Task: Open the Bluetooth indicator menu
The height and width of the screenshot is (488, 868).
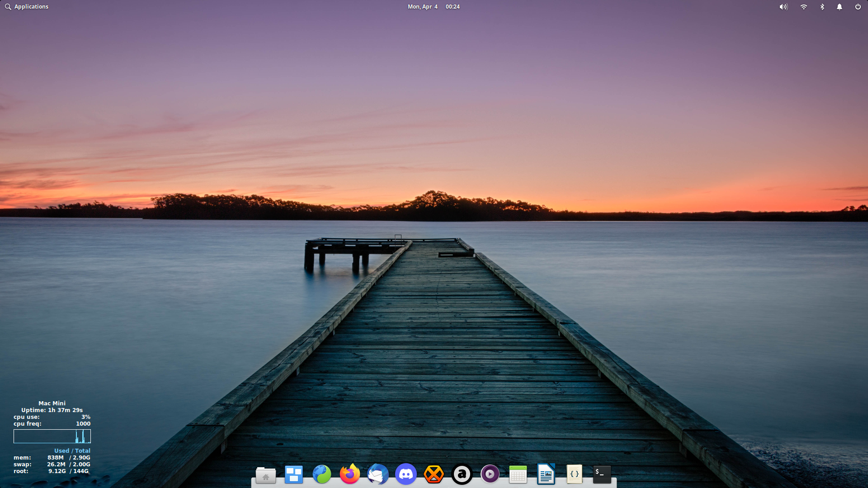Action: 822,7
